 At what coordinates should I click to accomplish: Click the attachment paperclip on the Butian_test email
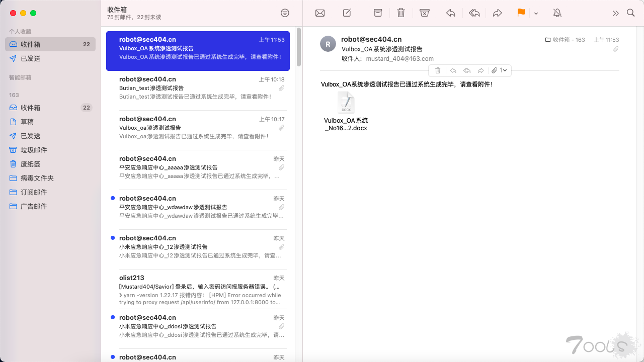[282, 88]
